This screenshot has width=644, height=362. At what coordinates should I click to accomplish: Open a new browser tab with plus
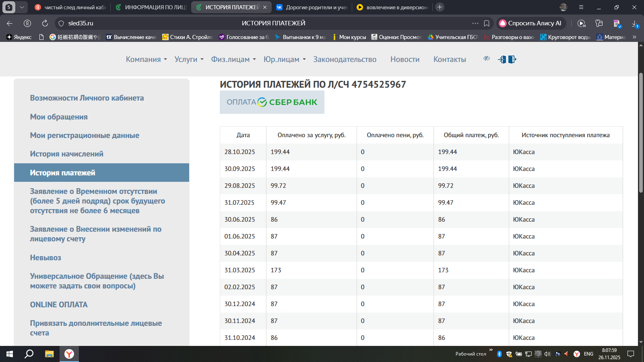[x=440, y=7]
